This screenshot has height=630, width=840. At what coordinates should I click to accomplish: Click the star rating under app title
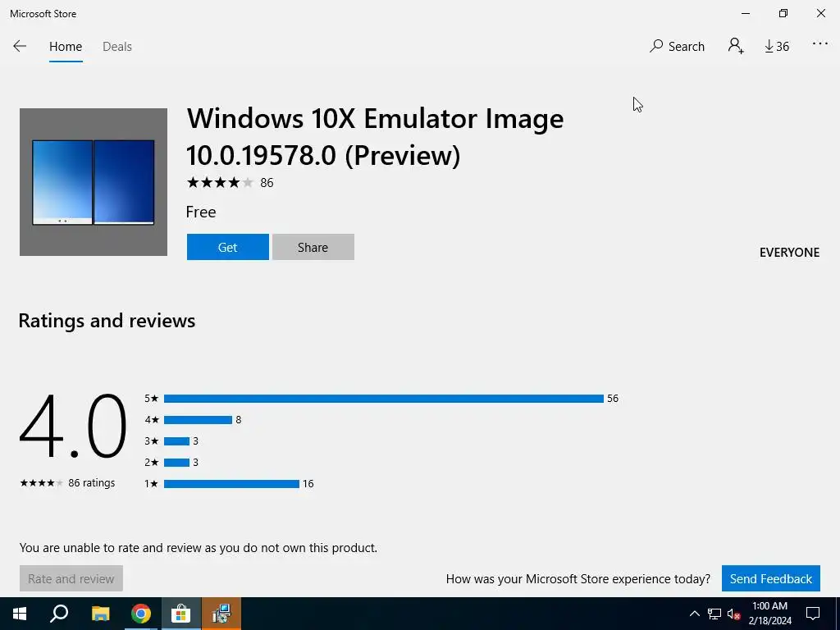tap(220, 183)
